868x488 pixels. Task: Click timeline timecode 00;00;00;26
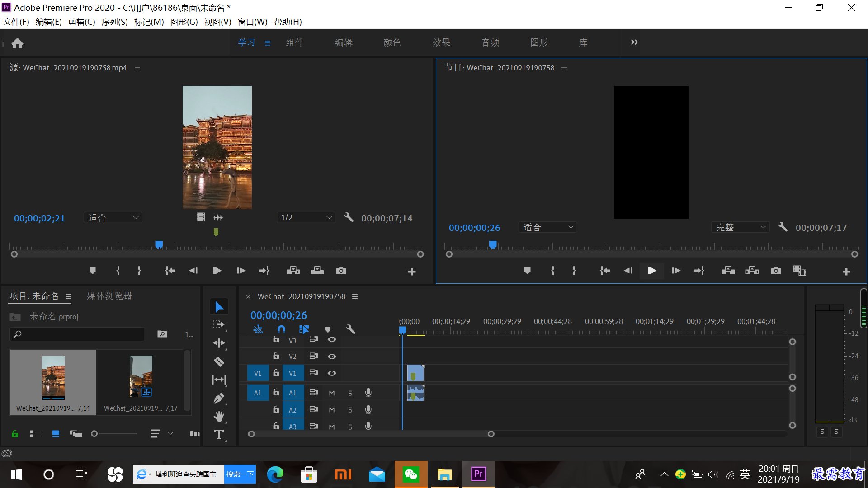pos(278,315)
